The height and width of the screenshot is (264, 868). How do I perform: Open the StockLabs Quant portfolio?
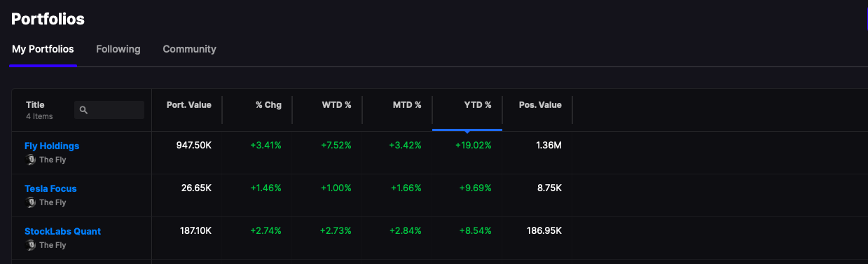[x=62, y=231]
